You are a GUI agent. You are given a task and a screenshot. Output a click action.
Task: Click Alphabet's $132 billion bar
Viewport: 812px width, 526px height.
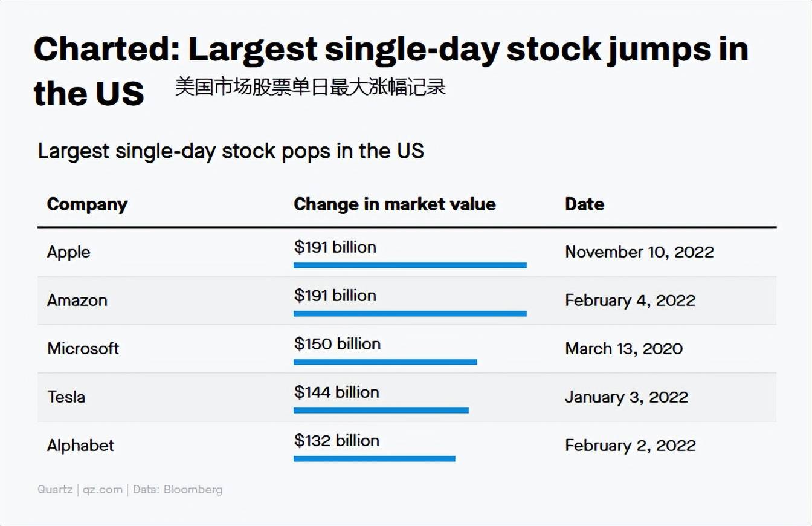375,458
